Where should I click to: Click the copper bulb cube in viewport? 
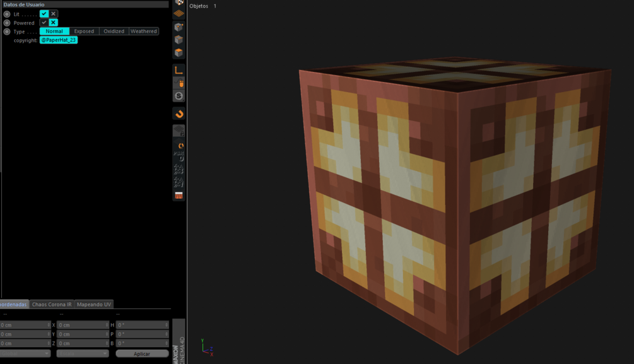pos(455,206)
